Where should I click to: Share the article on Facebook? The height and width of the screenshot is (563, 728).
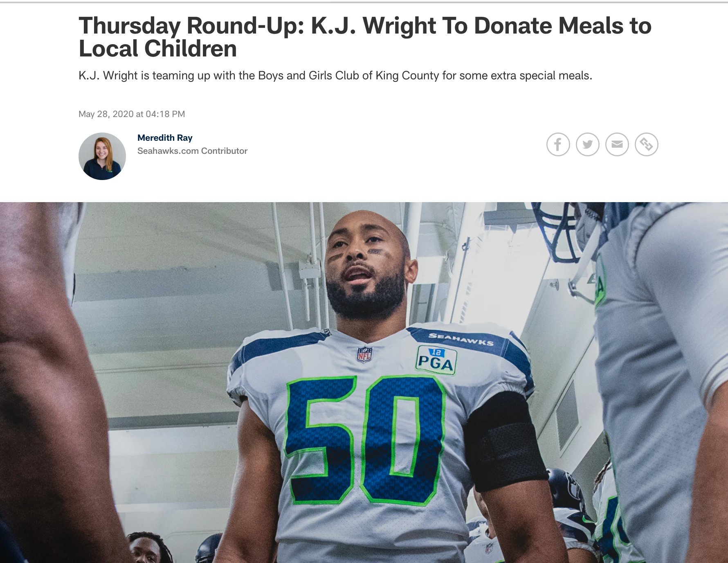pyautogui.click(x=558, y=144)
